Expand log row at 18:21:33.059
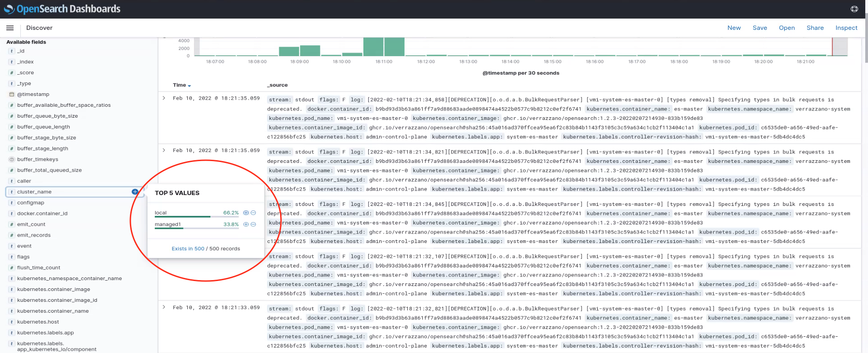The image size is (868, 353). [164, 307]
